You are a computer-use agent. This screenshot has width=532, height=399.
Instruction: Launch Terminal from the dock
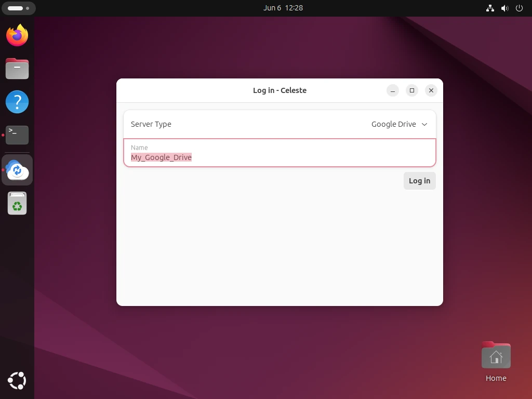(x=17, y=135)
